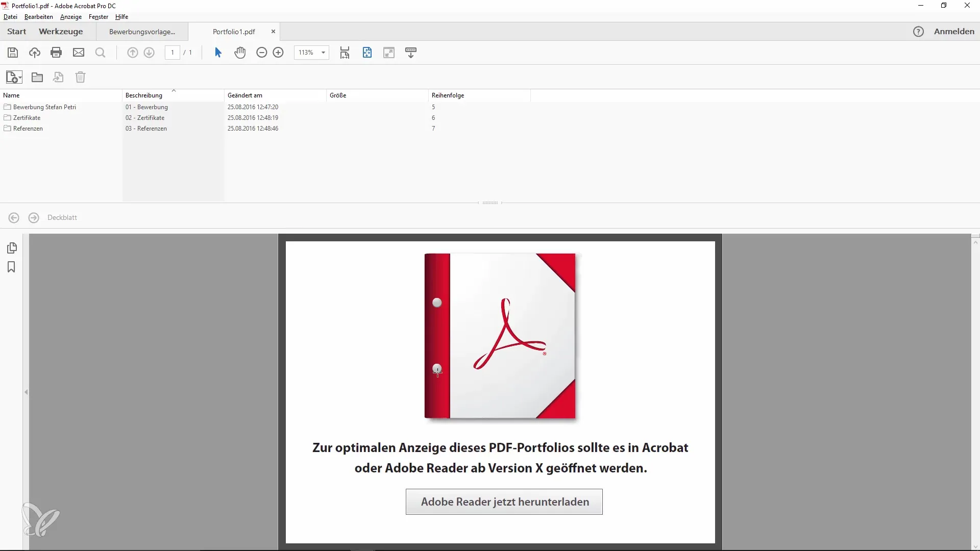Print the document using printer icon
This screenshot has height=551, width=980.
56,53
